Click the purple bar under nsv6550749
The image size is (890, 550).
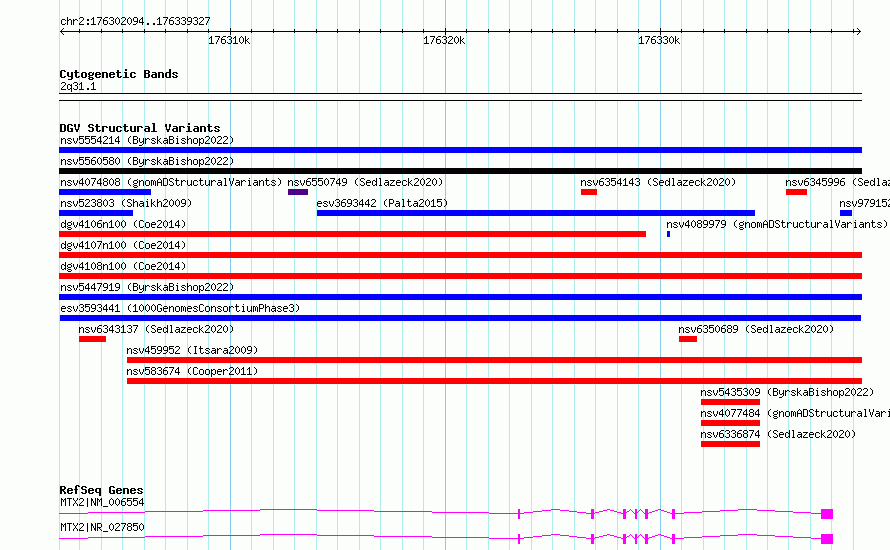pos(298,192)
